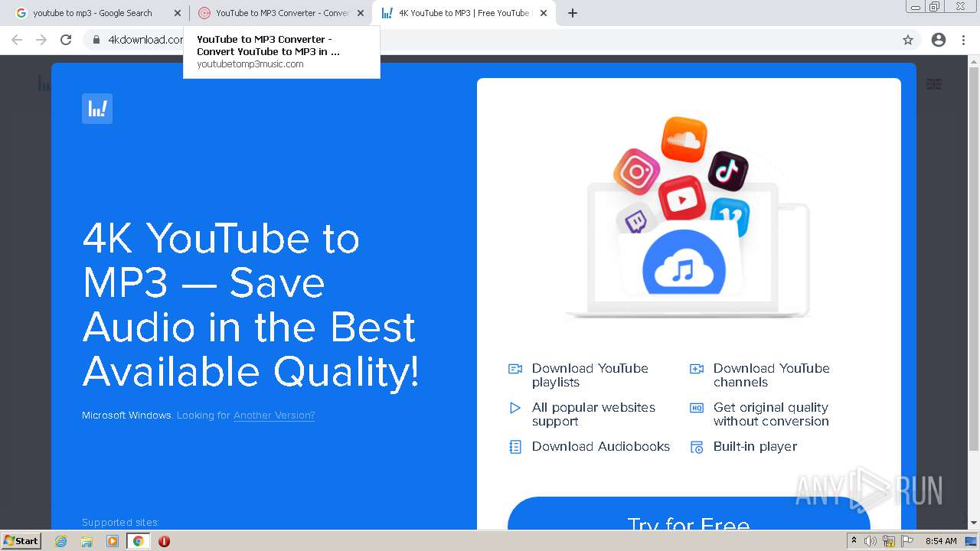
Task: Go back to the previous page
Action: click(x=17, y=40)
